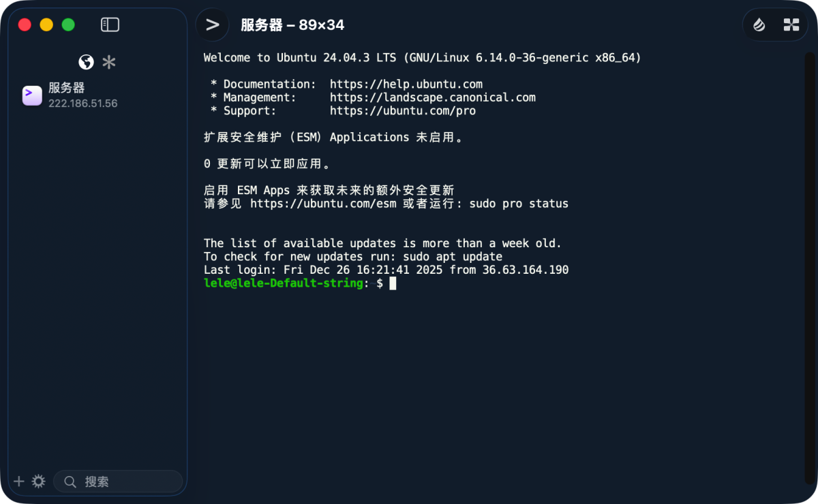Open the help.ubuntu.com documentation link

(406, 84)
